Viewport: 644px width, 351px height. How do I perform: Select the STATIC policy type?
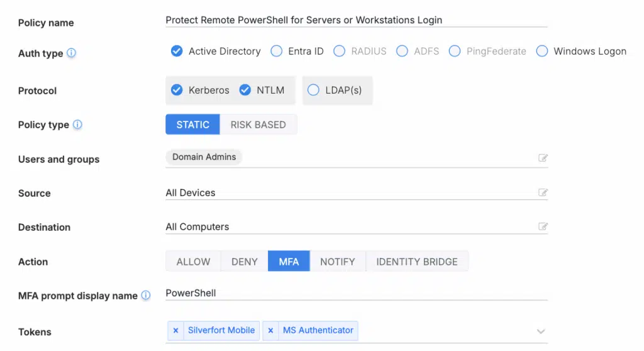click(192, 125)
